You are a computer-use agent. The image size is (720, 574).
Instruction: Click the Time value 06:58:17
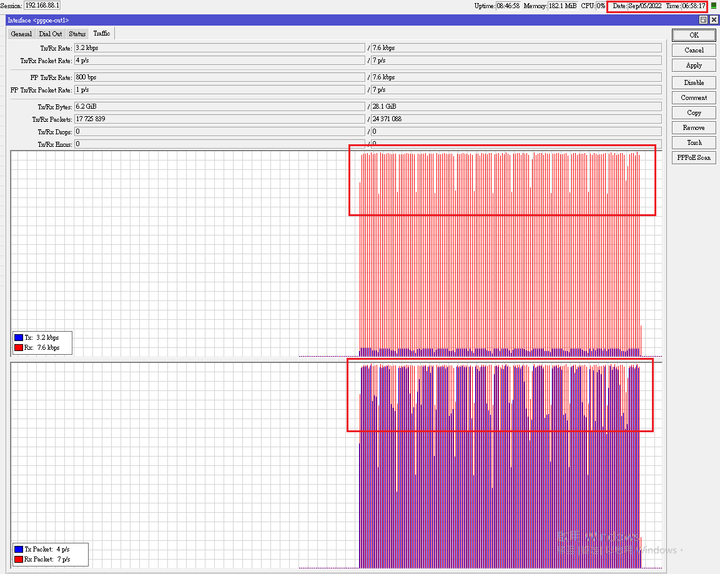(693, 6)
